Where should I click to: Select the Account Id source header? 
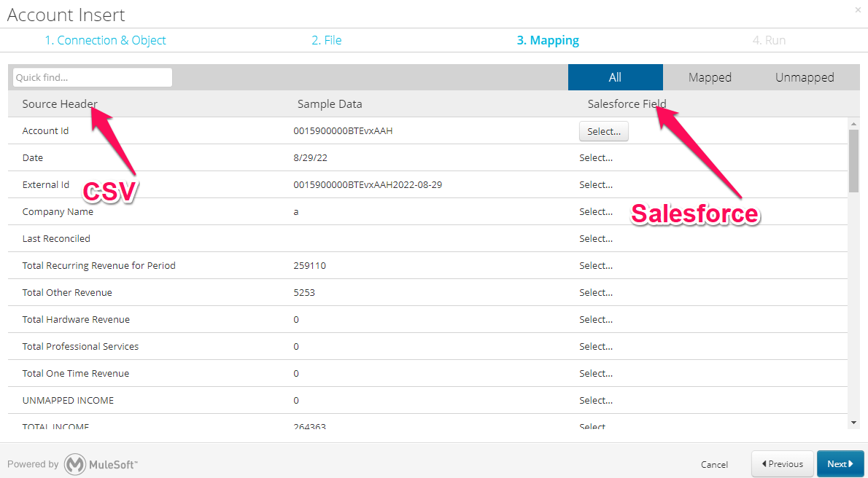point(45,131)
